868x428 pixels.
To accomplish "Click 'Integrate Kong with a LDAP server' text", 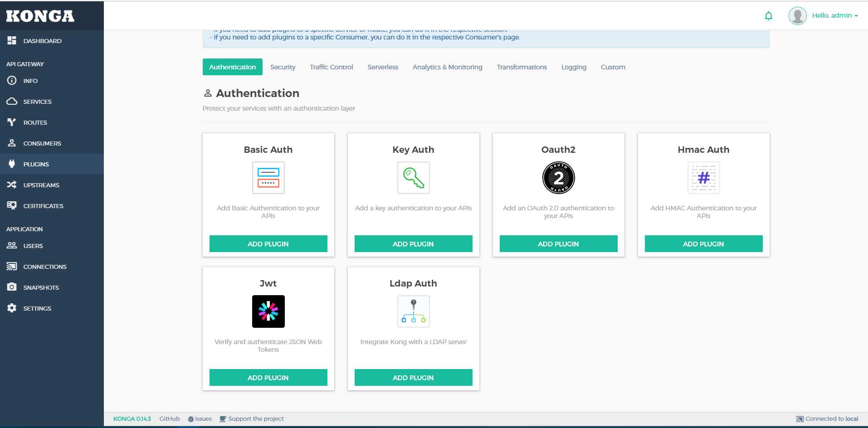I will 413,342.
